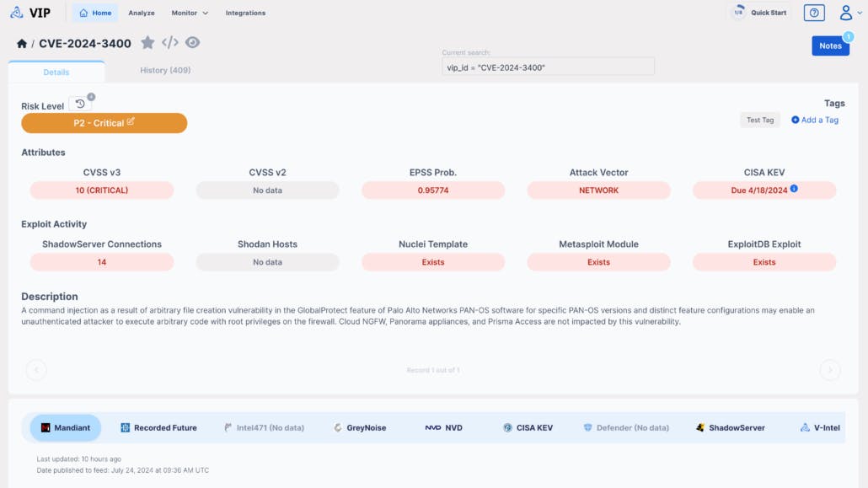Star CVE-2024-3400 as favorite

[147, 43]
